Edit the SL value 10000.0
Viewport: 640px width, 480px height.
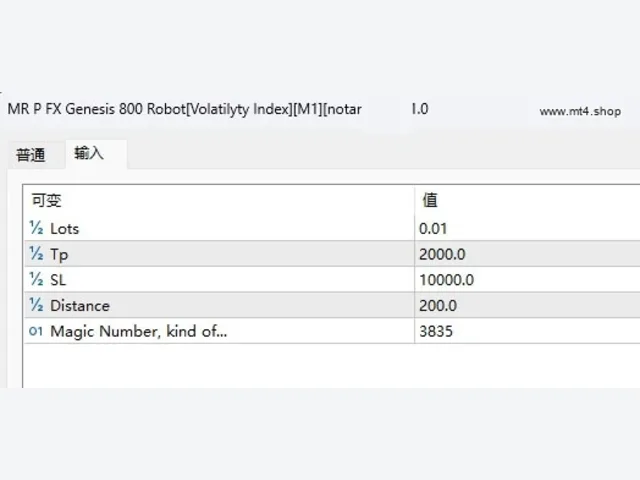[x=527, y=280]
